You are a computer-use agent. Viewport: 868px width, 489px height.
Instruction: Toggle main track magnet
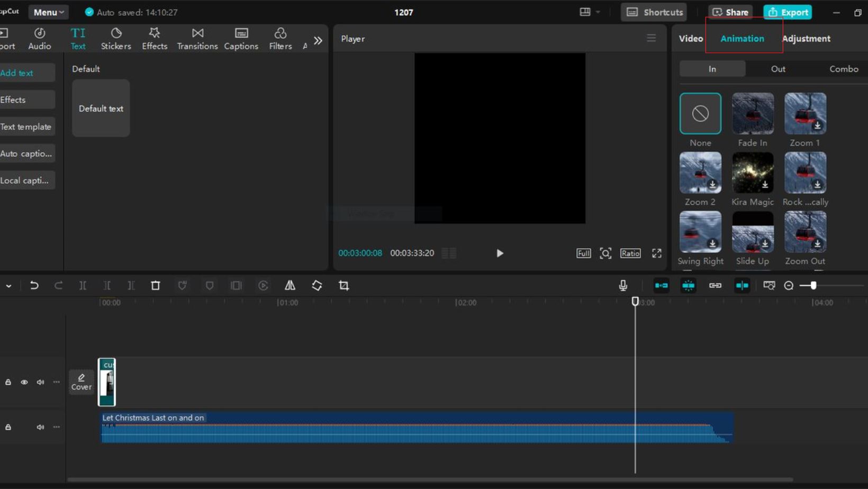[662, 286]
